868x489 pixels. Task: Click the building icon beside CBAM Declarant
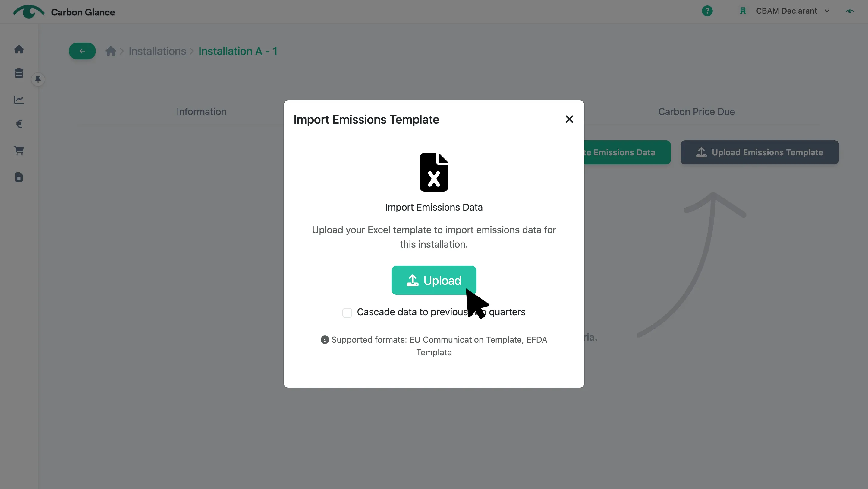[743, 11]
